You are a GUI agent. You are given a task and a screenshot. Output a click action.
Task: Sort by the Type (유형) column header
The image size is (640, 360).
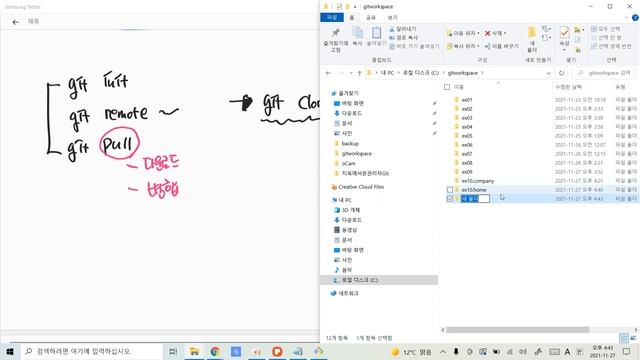620,87
